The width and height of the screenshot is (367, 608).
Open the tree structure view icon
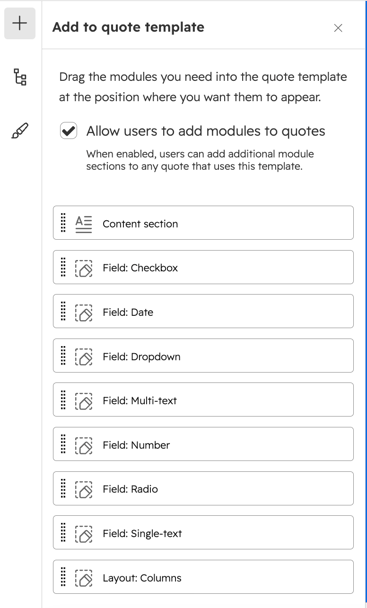pyautogui.click(x=20, y=77)
